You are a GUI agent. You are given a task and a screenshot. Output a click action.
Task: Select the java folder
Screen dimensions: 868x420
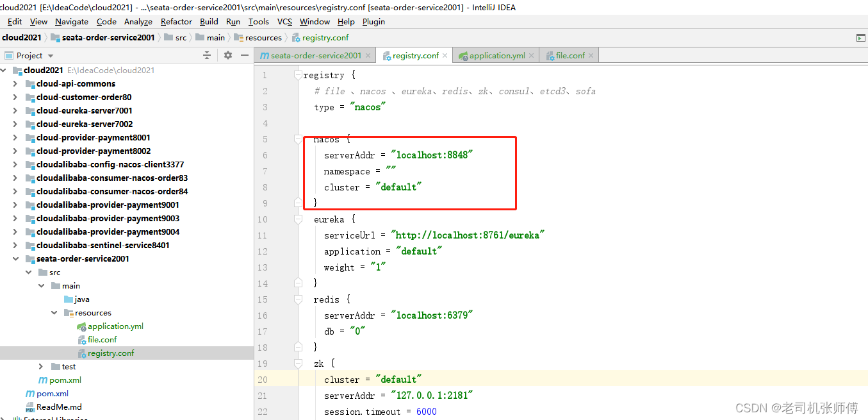tap(82, 299)
